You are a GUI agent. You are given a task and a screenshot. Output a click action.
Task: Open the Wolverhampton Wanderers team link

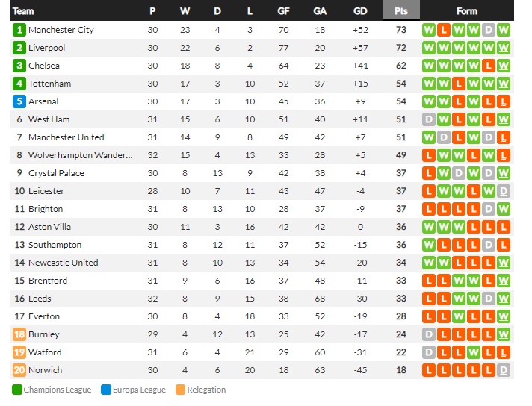81,155
